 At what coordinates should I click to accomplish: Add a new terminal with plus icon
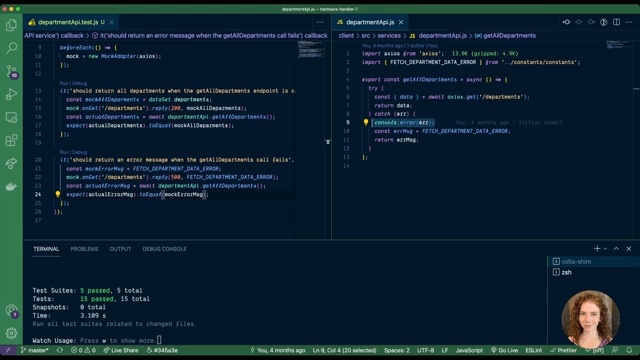click(597, 249)
